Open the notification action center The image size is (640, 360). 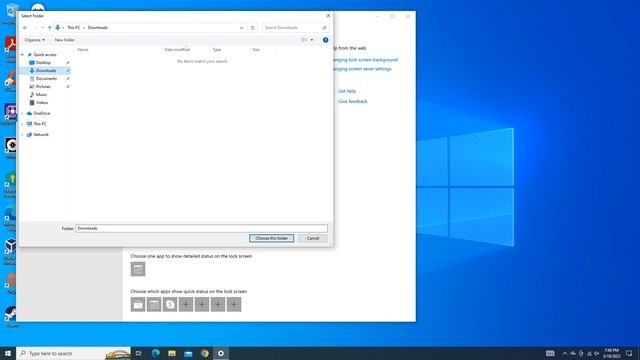click(629, 353)
